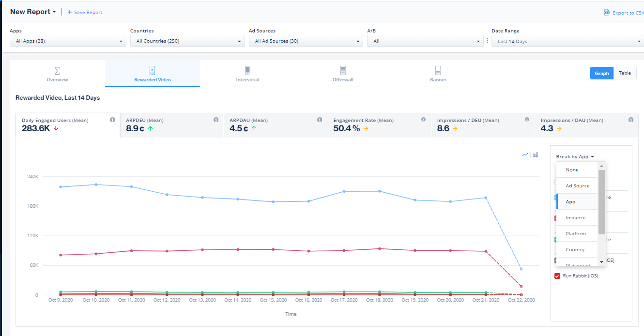This screenshot has height=336, width=644.
Task: Click the Save Report link
Action: (85, 12)
